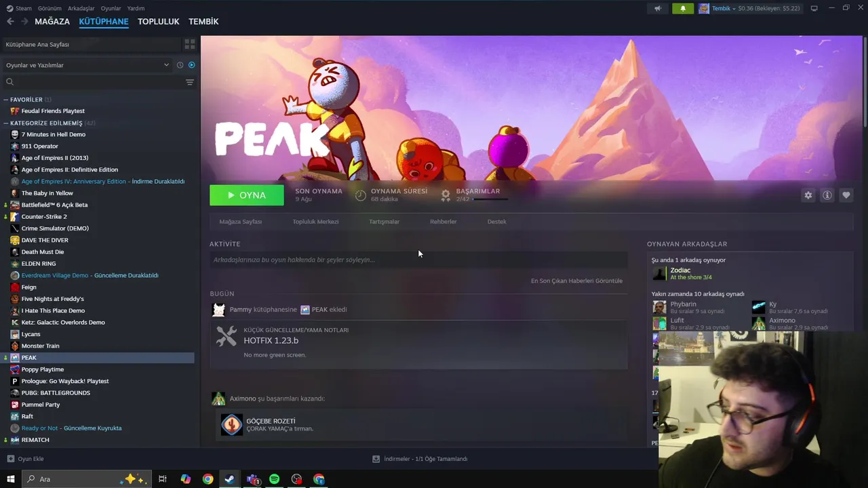This screenshot has height=488, width=868.
Task: Click achievements progress bar
Action: click(x=490, y=199)
